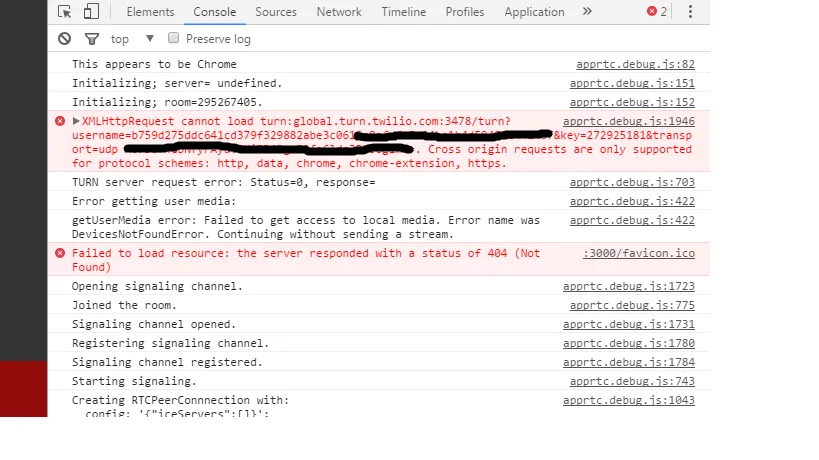
Task: Open source link apprtc.debug.js:151
Action: [x=632, y=83]
